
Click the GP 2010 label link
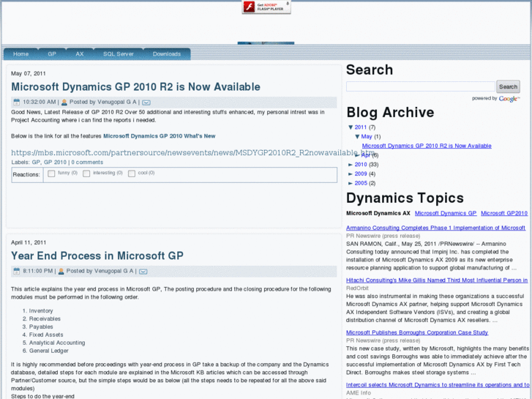55,163
